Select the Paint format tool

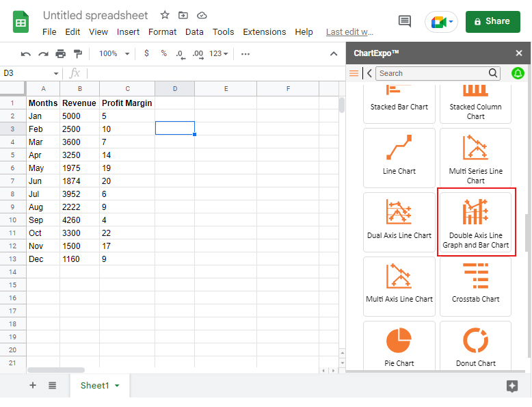coord(78,53)
